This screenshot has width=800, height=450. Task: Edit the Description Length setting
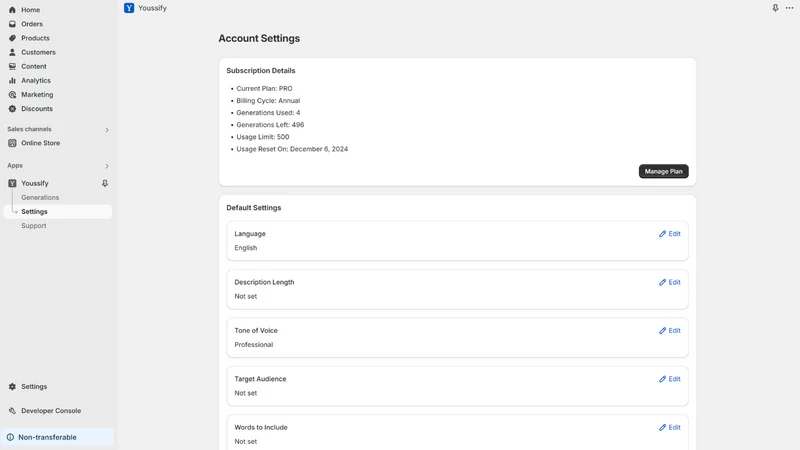pos(669,282)
